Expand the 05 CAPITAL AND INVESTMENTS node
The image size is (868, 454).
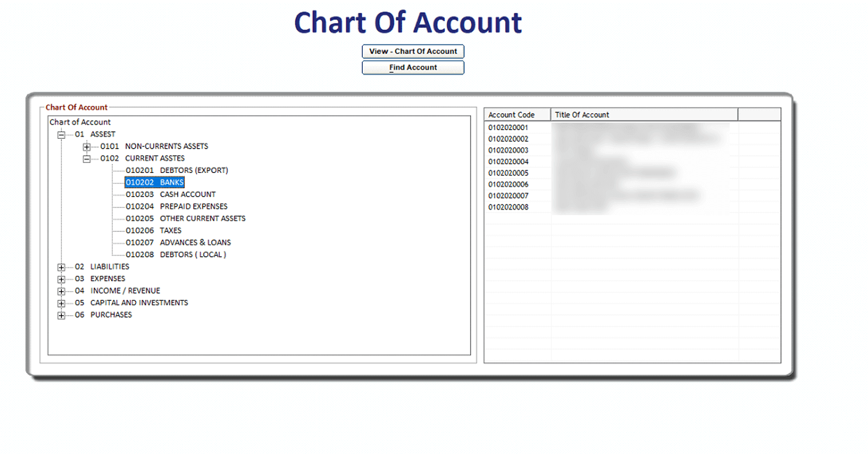click(x=61, y=303)
